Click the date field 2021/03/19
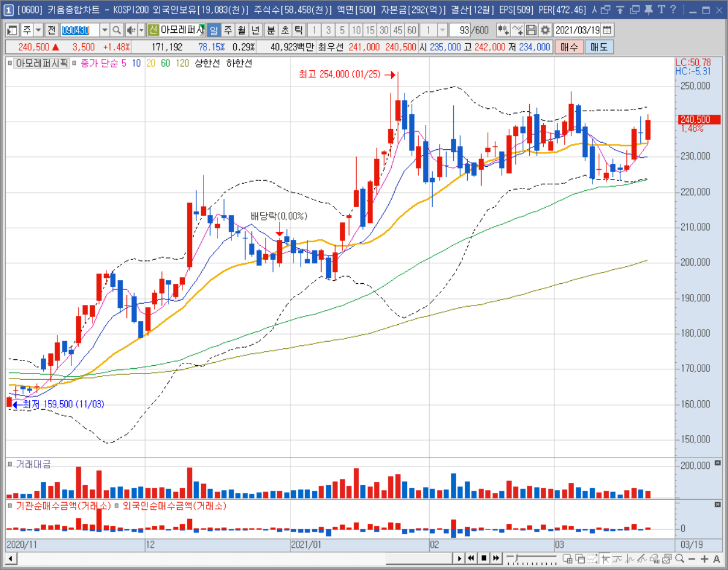 [578, 30]
